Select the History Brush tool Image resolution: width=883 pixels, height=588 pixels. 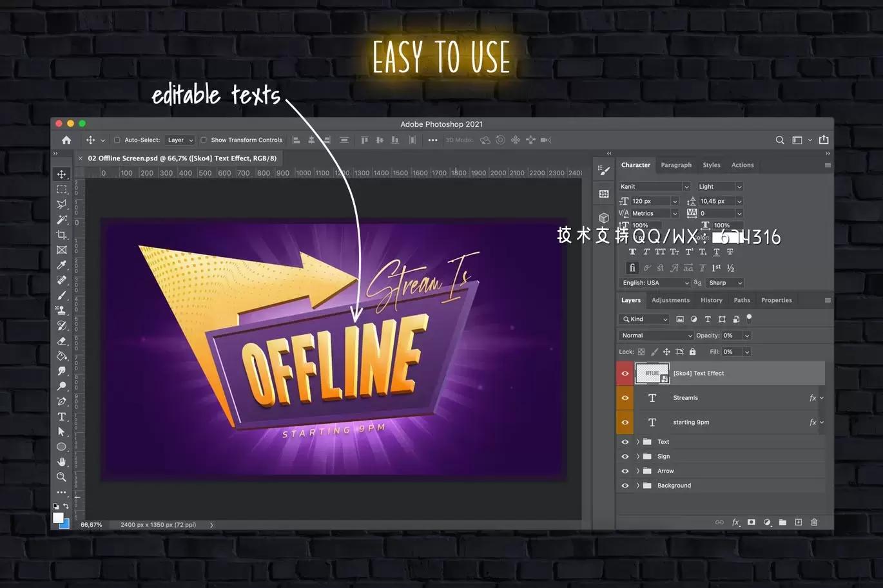click(x=62, y=325)
